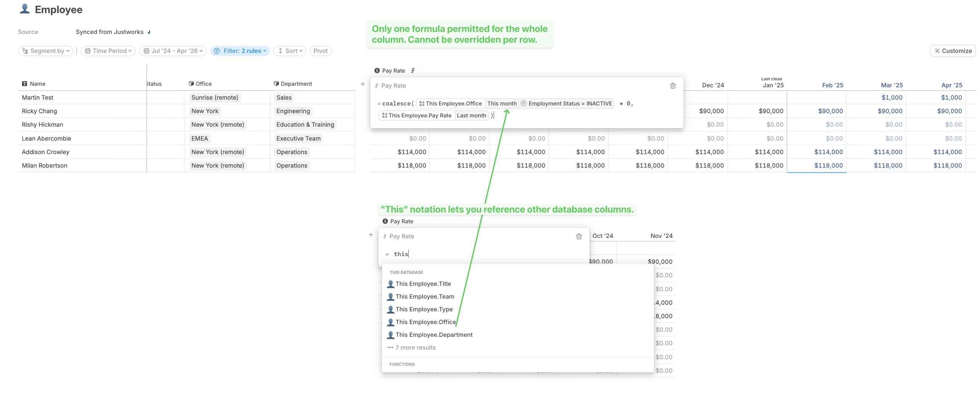Click the EMEA office tag
The height and width of the screenshot is (394, 980).
(x=200, y=139)
